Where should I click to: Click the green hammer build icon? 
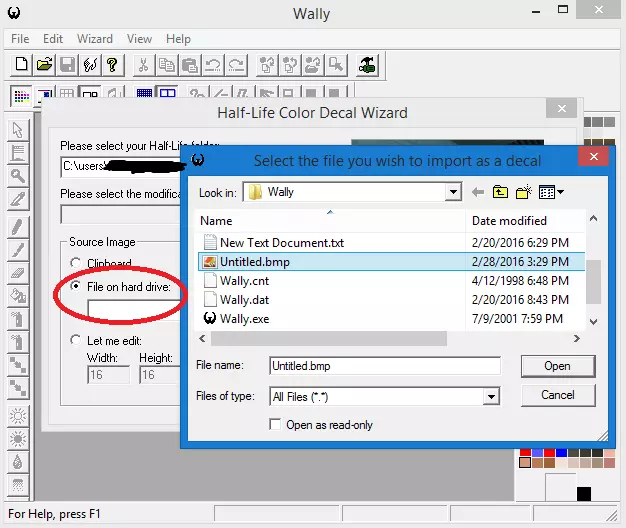(x=367, y=65)
